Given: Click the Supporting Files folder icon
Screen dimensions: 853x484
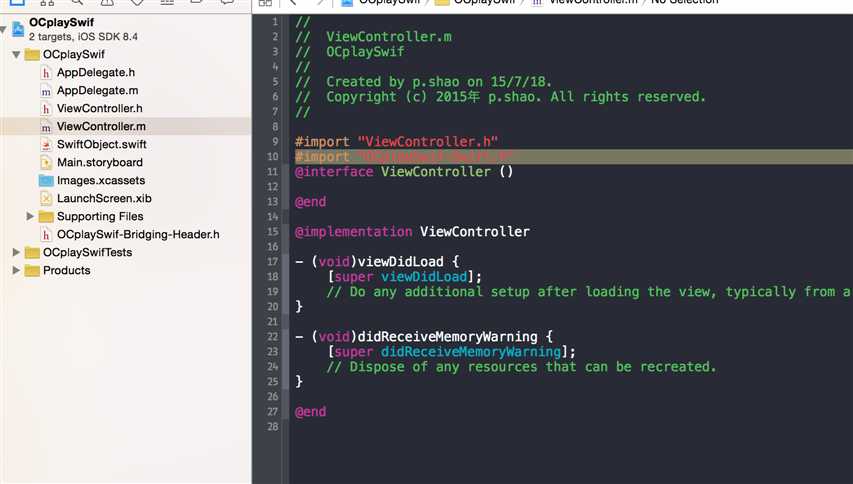Looking at the screenshot, I should [x=46, y=216].
